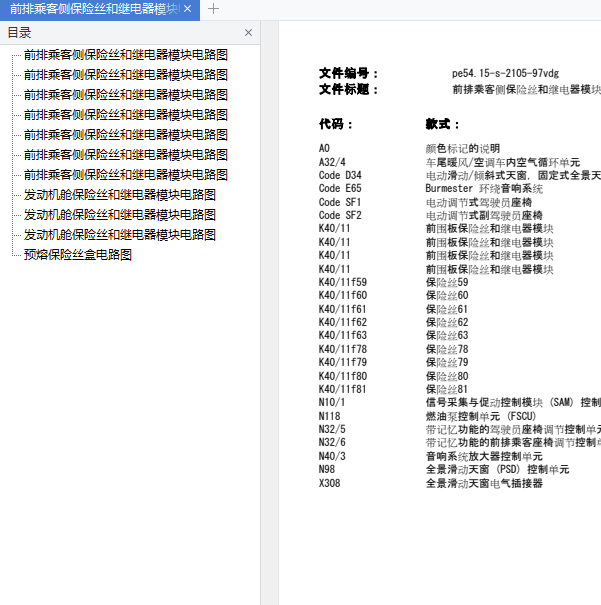The height and width of the screenshot is (605, 601).
Task: Click Burmester 环绕音响系统 description
Action: point(484,189)
